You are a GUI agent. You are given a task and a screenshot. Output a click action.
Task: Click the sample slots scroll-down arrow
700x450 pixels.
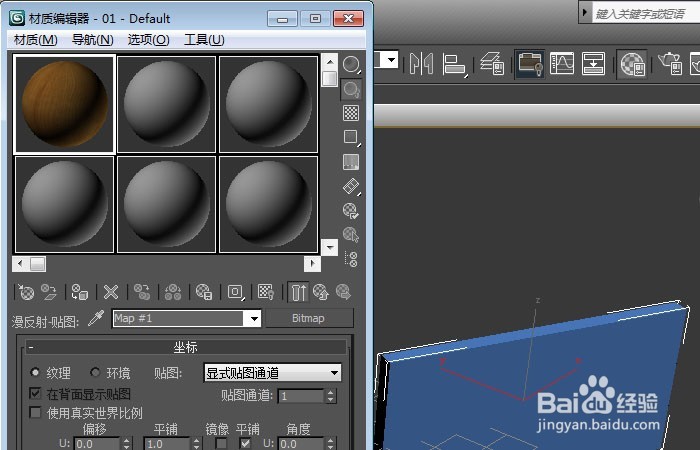click(329, 247)
